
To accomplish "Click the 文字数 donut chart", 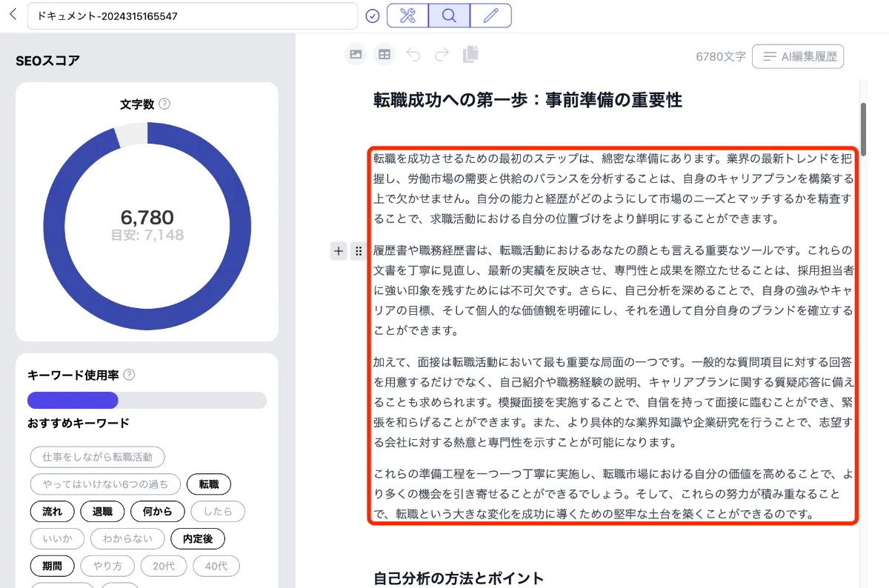I will coord(147,226).
